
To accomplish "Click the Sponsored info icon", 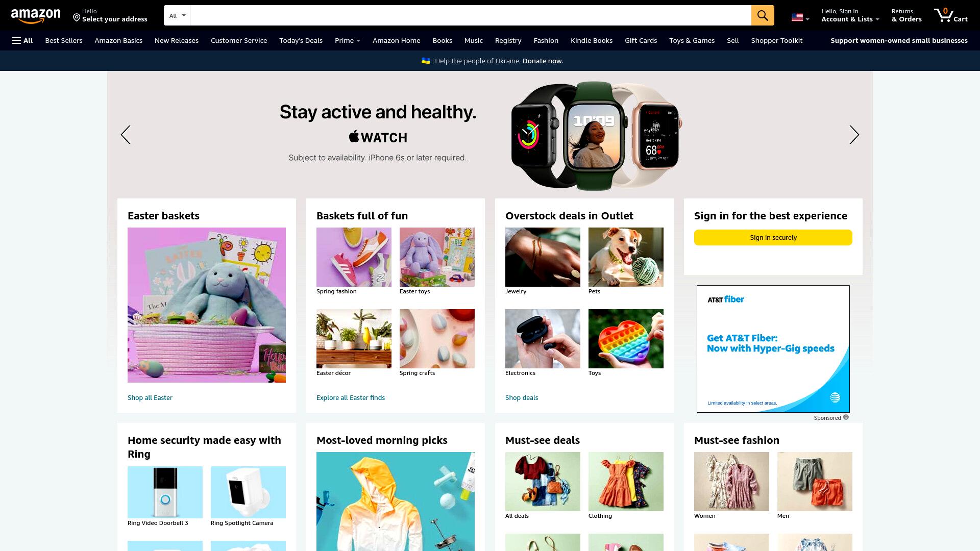I will 846,417.
